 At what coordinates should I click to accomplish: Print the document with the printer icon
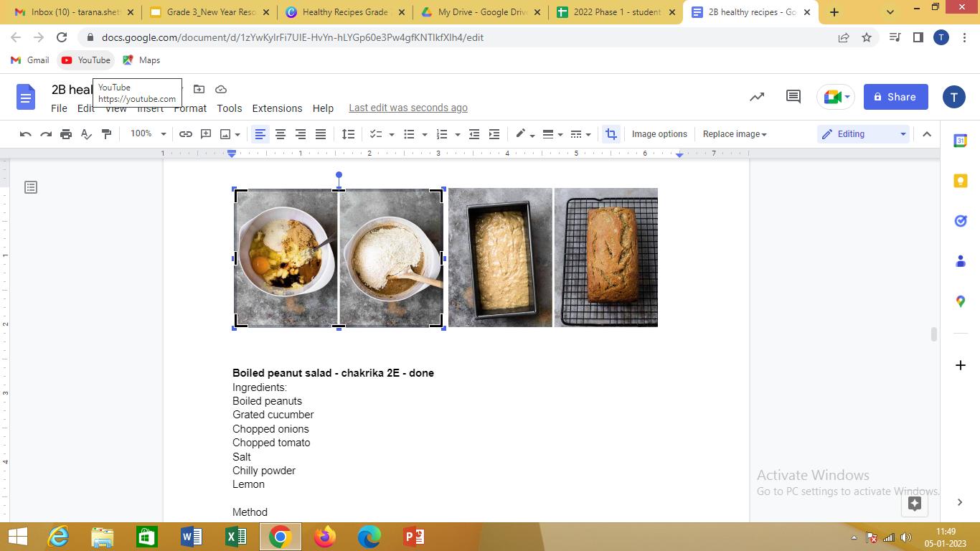(x=66, y=134)
